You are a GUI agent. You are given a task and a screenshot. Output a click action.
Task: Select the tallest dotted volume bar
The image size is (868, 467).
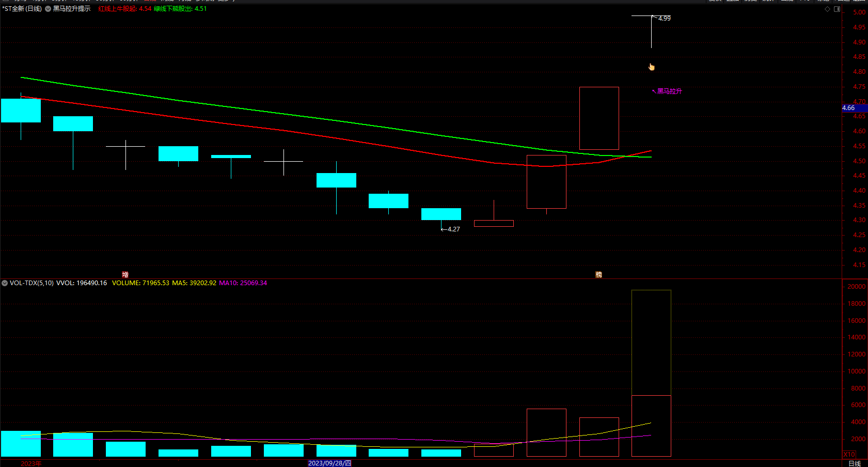[x=651, y=373]
